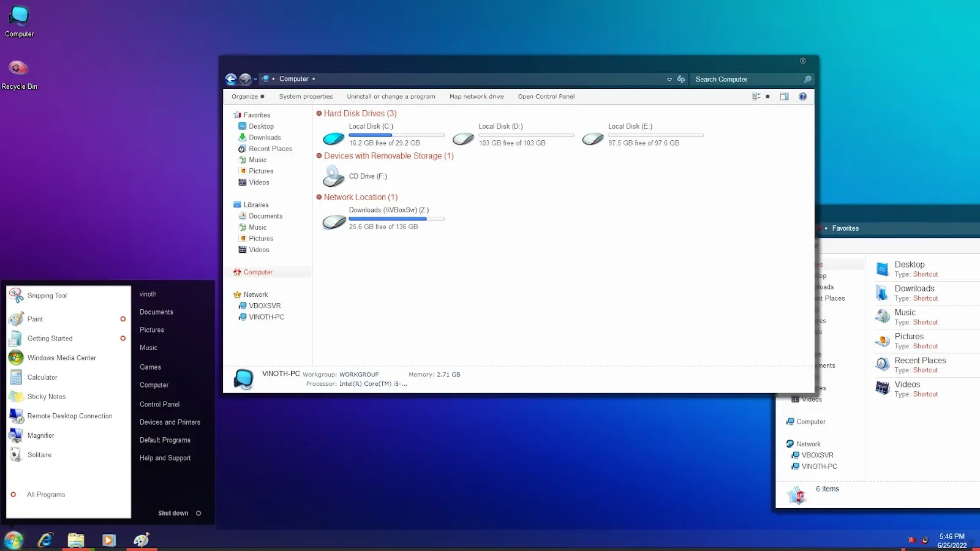This screenshot has width=980, height=551.
Task: Select Favorites in the navigation pane
Action: click(257, 115)
